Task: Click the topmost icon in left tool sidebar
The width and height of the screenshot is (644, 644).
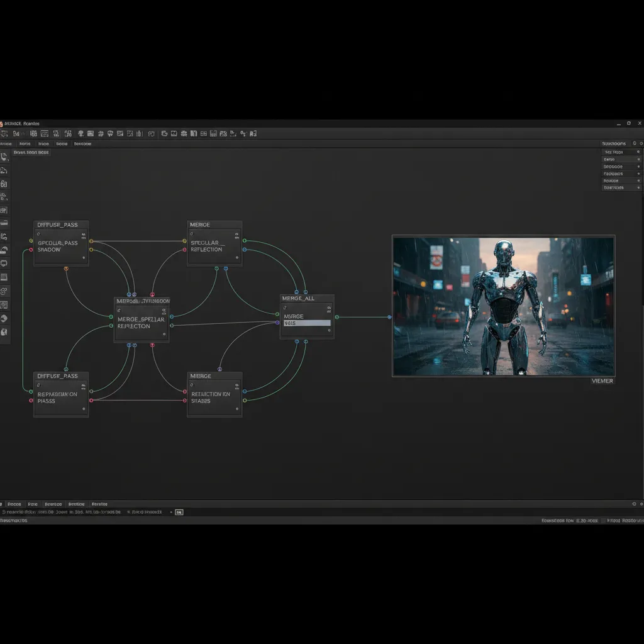Action: pyautogui.click(x=4, y=157)
